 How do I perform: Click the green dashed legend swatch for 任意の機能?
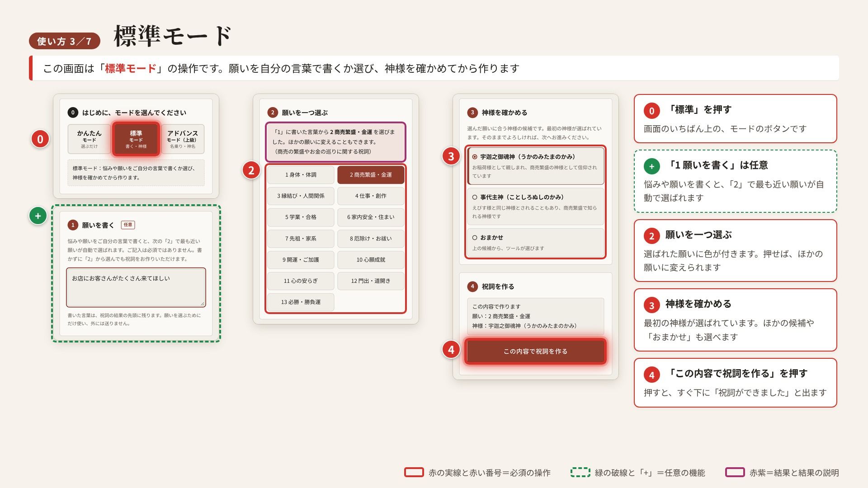[x=580, y=472]
